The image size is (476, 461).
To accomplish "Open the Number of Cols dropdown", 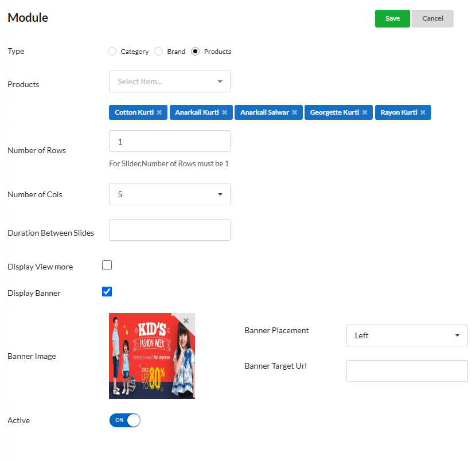I will tap(170, 194).
